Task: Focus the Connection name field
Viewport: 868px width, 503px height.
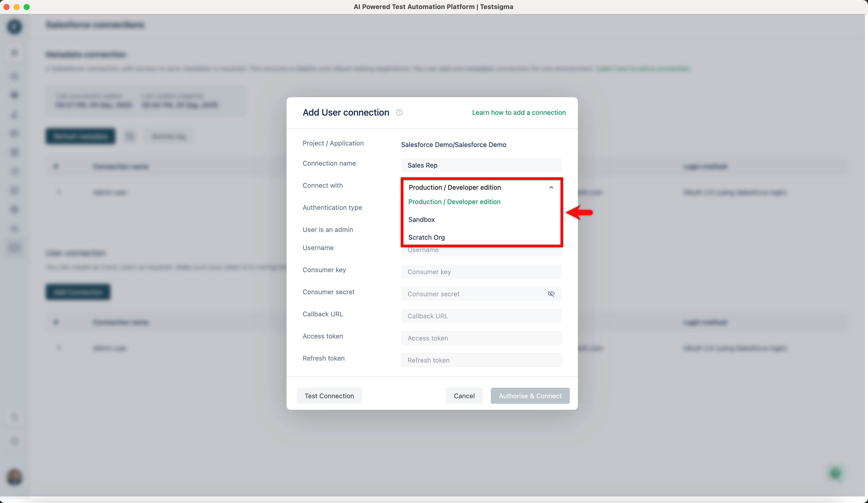Action: [481, 165]
